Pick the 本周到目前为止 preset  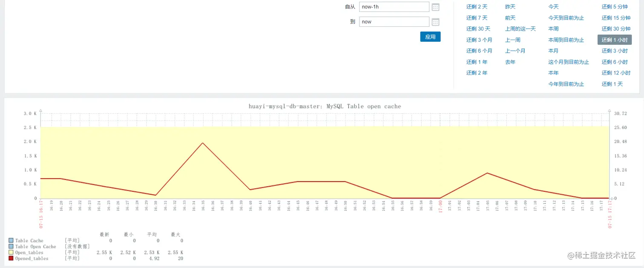566,40
